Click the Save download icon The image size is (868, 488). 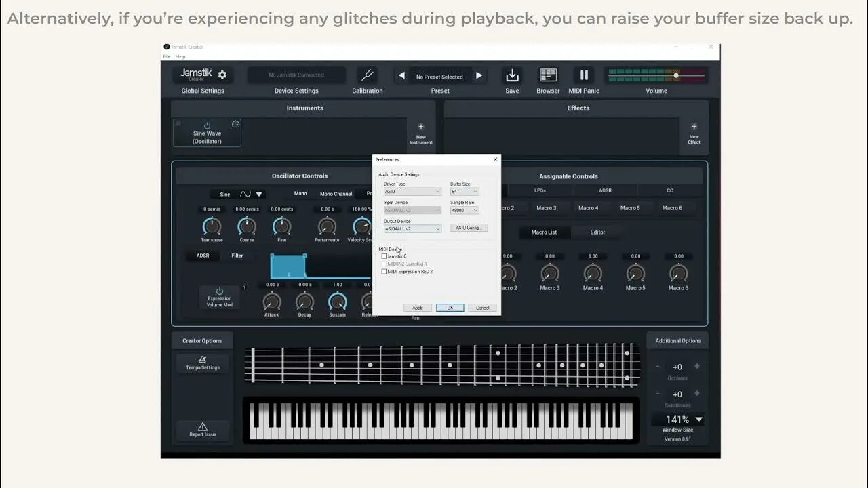512,75
